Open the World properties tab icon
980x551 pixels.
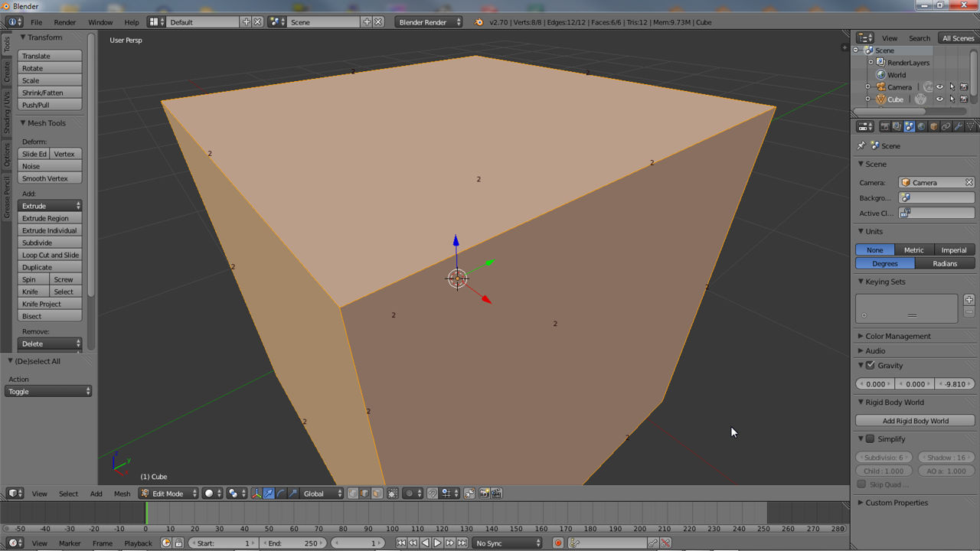[x=923, y=126]
